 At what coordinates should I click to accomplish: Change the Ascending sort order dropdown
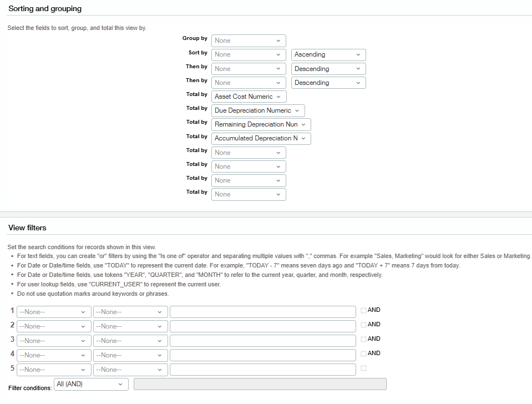point(328,54)
